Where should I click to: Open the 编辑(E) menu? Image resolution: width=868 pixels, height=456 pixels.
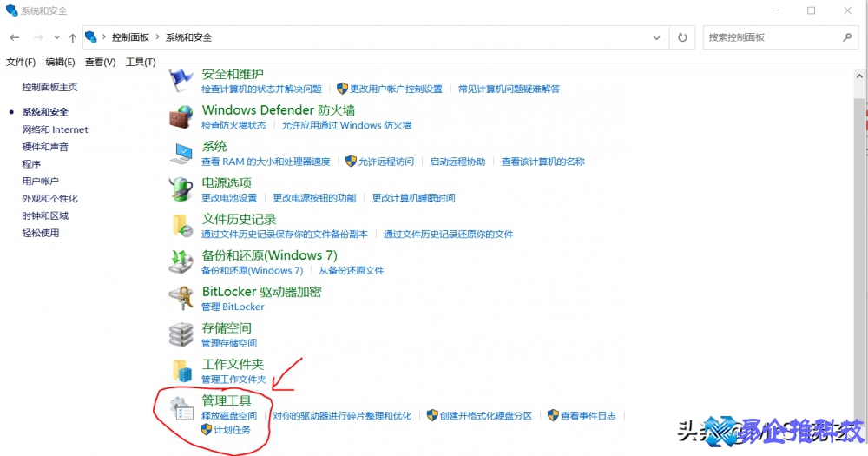60,62
